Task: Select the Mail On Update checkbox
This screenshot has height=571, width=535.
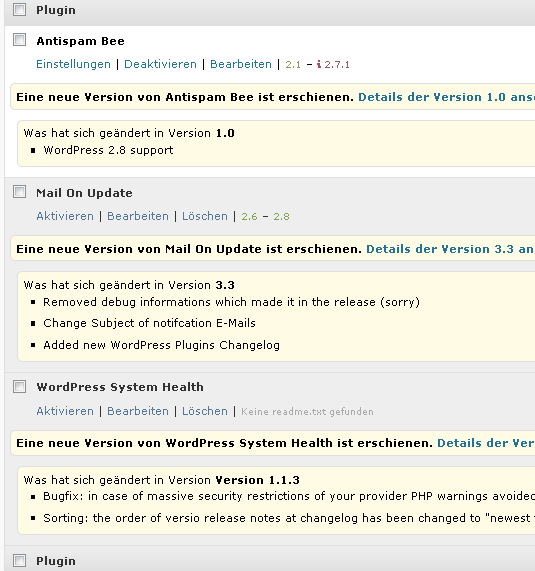Action: tap(19, 192)
